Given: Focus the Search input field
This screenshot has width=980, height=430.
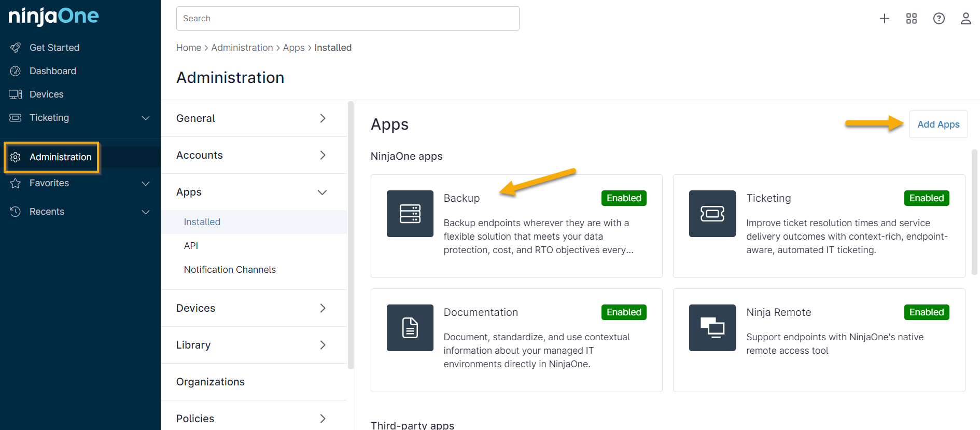Looking at the screenshot, I should pyautogui.click(x=347, y=19).
